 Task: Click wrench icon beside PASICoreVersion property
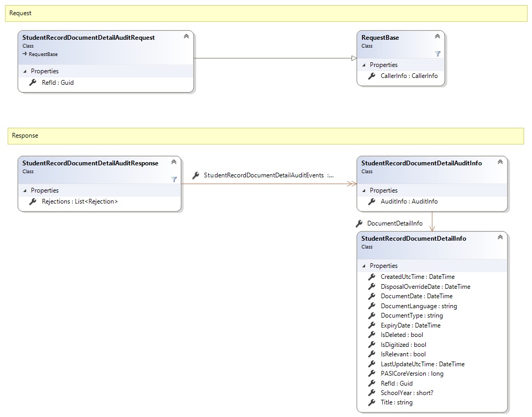pos(372,374)
